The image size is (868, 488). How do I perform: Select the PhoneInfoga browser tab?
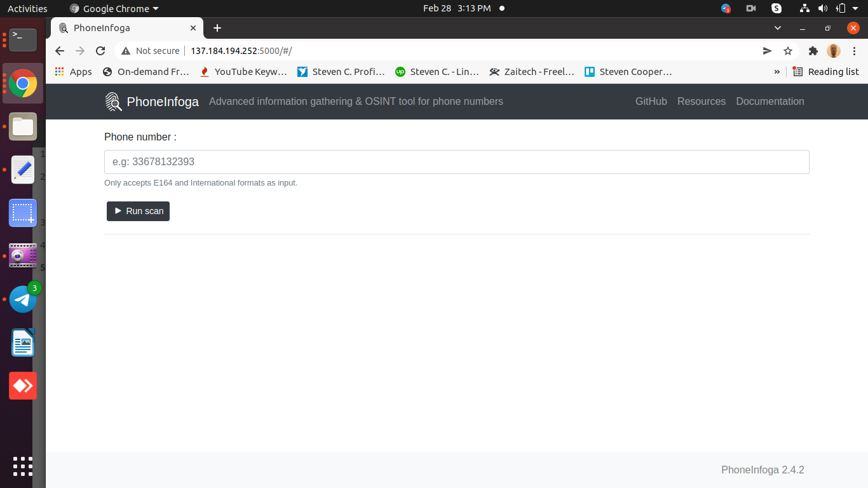tap(127, 28)
